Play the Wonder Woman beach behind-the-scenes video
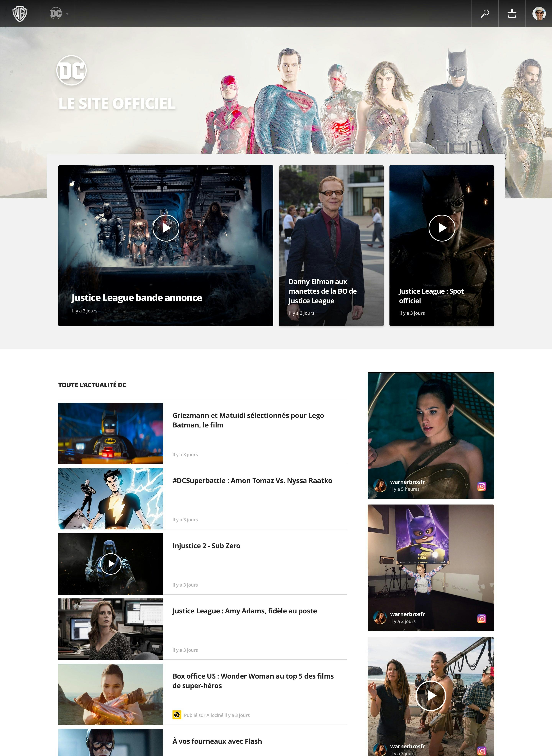Viewport: 552px width, 756px height. click(431, 696)
